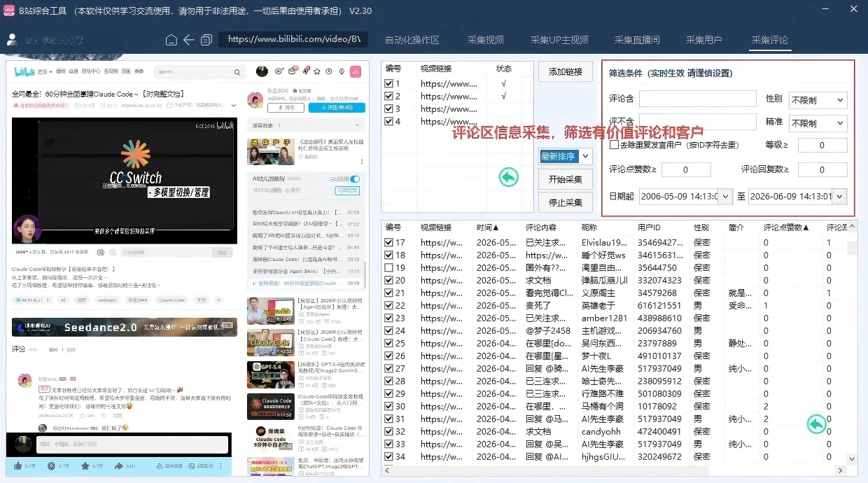Uncheck comment row 34

(388, 456)
